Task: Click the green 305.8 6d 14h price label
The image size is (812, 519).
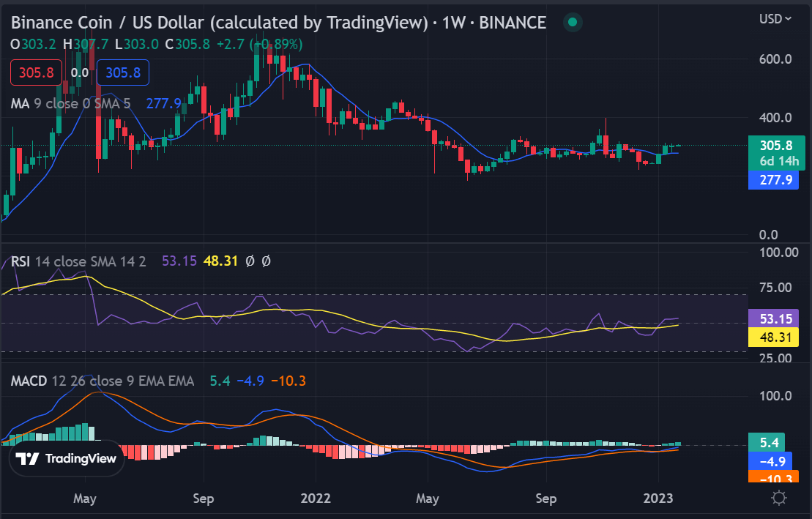Action: [x=776, y=153]
